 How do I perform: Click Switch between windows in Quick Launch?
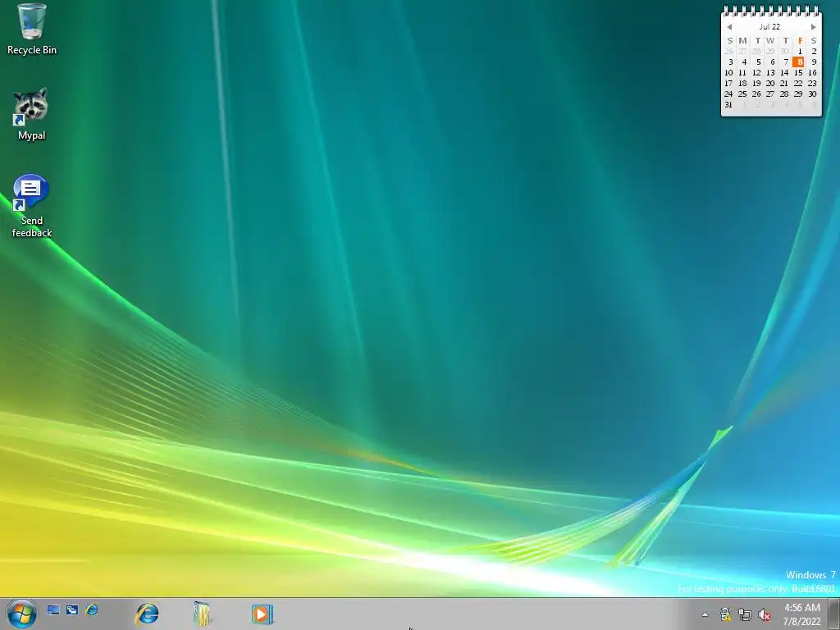pyautogui.click(x=72, y=609)
